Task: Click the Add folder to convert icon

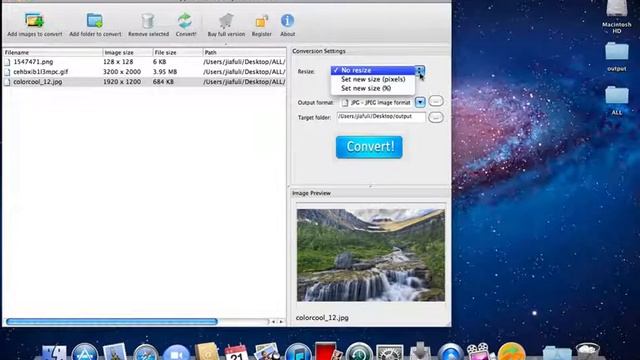Action: [x=95, y=20]
